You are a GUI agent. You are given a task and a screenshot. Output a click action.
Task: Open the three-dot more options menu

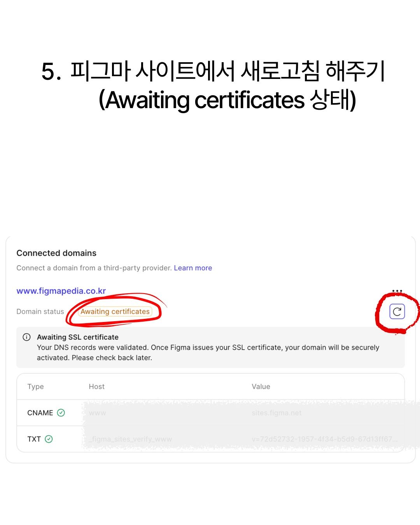397,291
